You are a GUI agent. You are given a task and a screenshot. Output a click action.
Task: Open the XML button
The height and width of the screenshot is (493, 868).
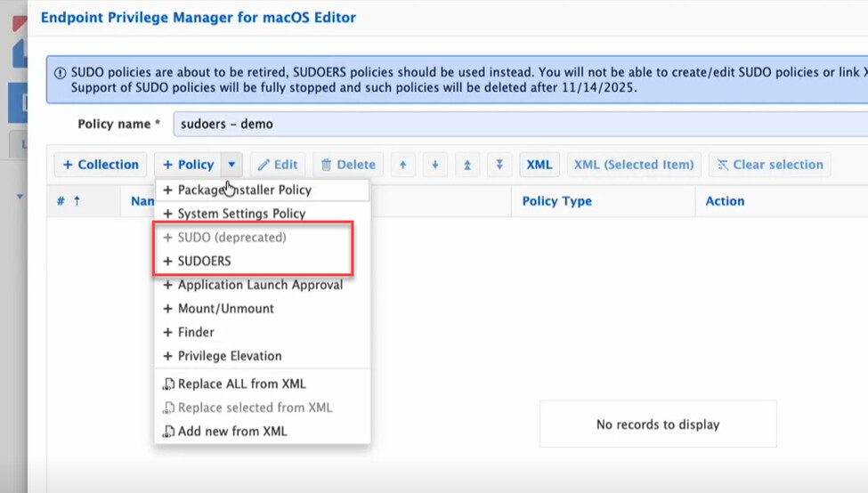(539, 165)
